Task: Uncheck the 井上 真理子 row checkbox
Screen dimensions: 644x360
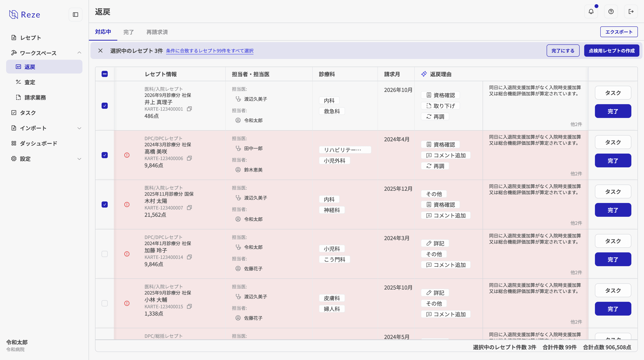Action: (104, 106)
